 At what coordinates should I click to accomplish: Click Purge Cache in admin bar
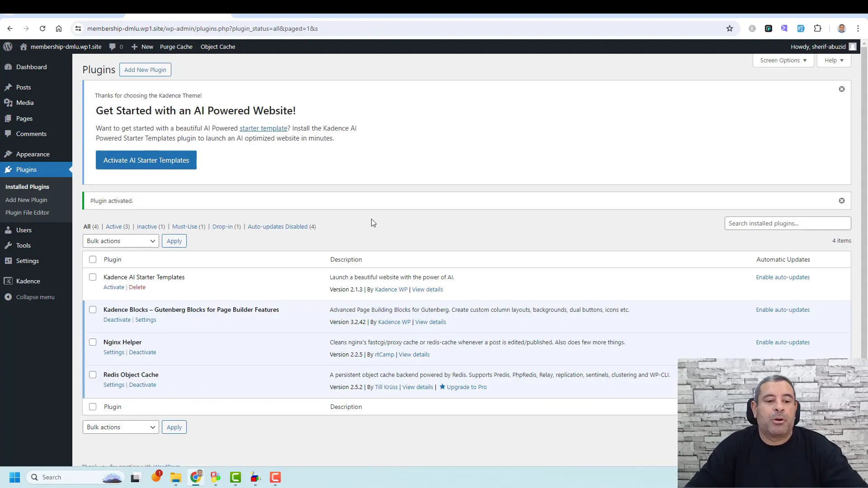tap(176, 47)
